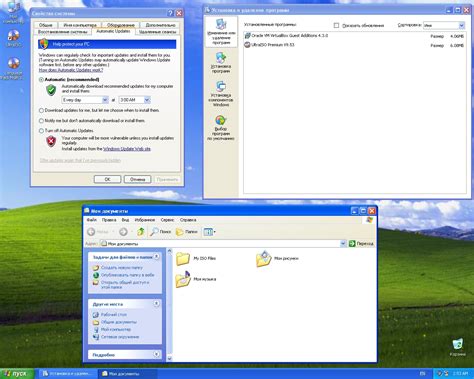Click Make a new folder task

click(x=118, y=268)
